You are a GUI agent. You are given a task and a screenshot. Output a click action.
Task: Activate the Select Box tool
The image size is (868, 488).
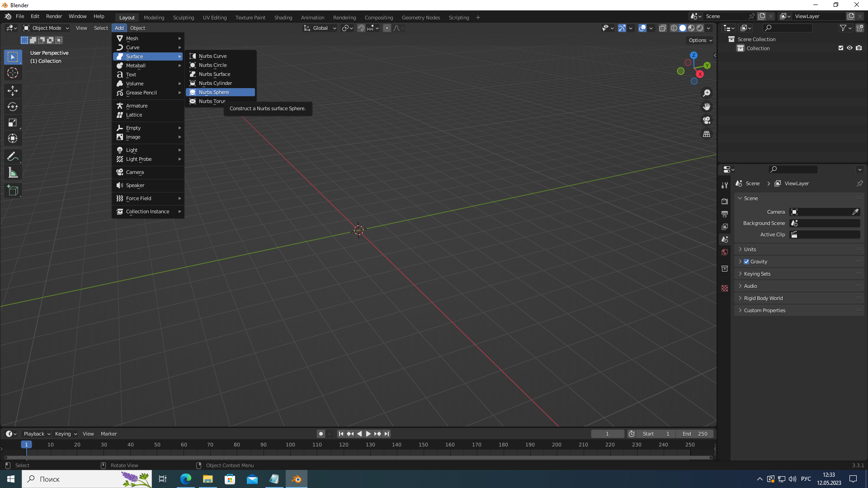[13, 57]
